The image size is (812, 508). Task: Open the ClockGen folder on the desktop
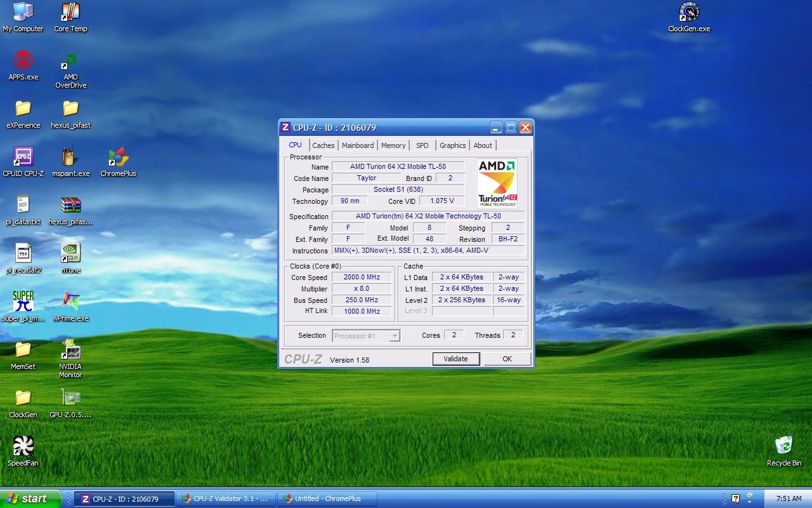point(23,403)
